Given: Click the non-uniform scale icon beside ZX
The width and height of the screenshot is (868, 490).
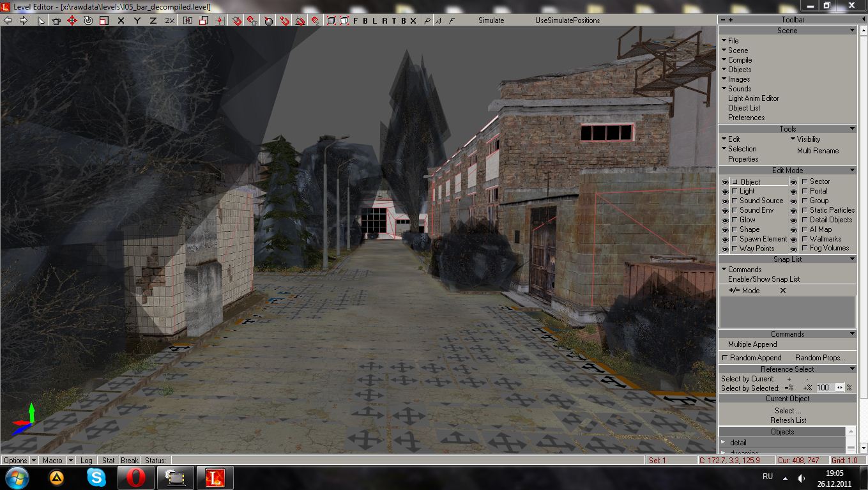Looking at the screenshot, I should 188,20.
